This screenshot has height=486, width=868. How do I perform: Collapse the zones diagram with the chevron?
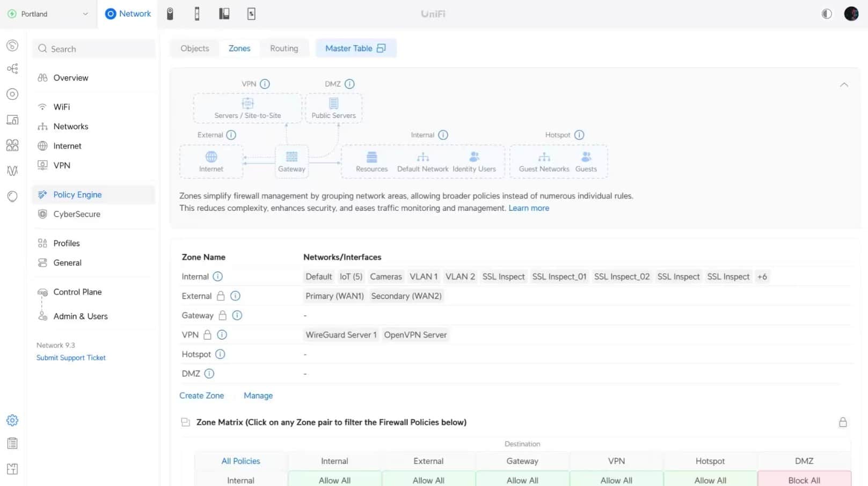point(844,85)
